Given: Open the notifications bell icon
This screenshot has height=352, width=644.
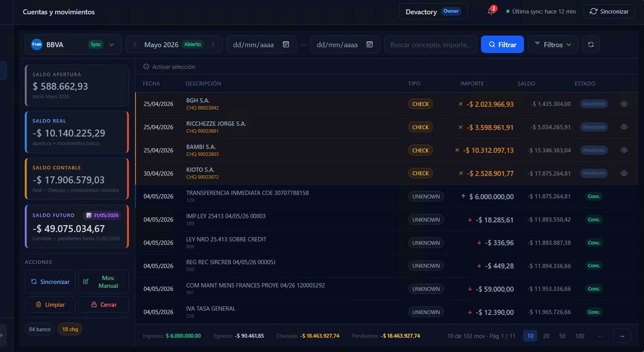Looking at the screenshot, I should coord(491,11).
